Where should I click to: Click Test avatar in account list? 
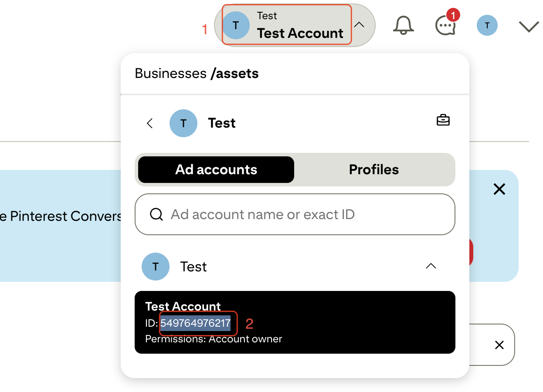[155, 267]
